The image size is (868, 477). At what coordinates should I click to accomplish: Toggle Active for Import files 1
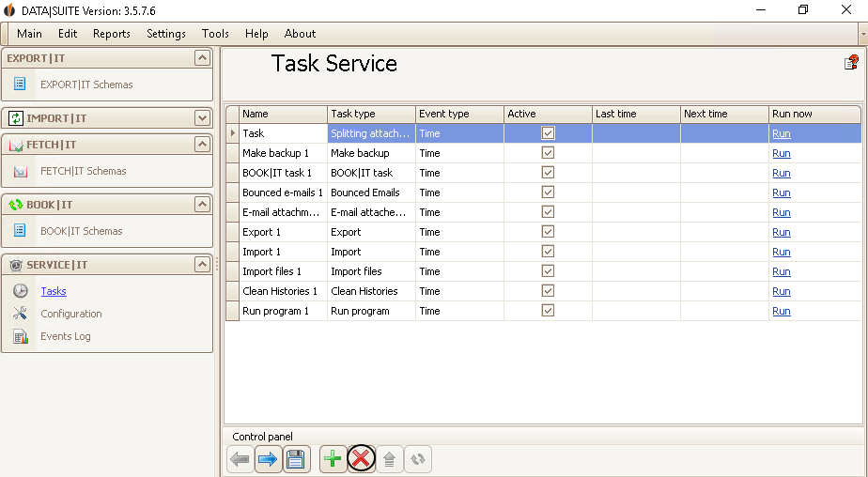[548, 271]
